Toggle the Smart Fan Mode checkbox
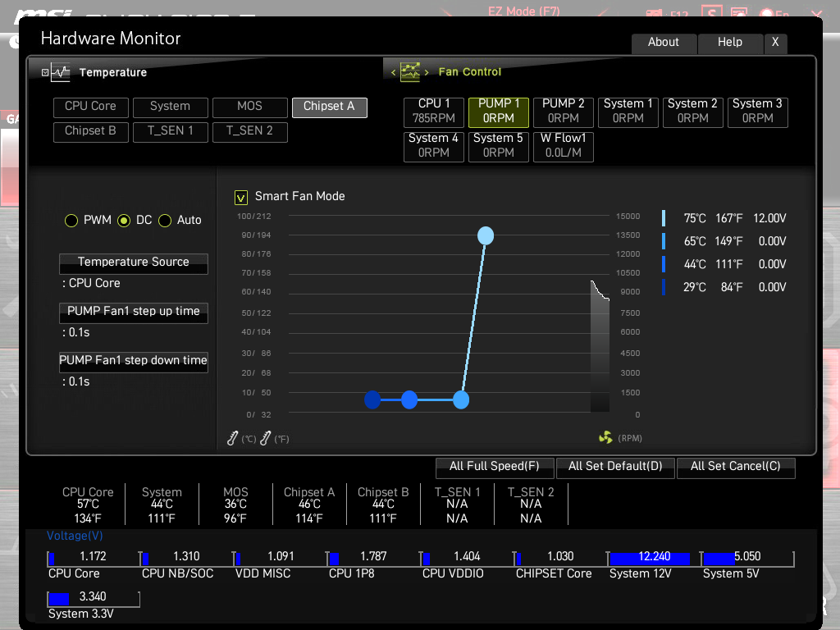The image size is (840, 630). [241, 198]
